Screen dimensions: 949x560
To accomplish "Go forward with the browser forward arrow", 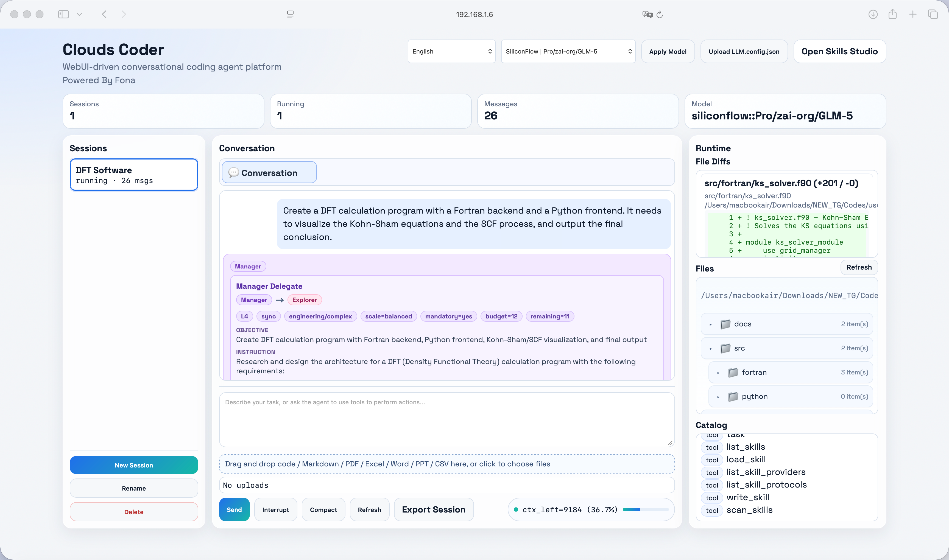I will click(x=124, y=14).
